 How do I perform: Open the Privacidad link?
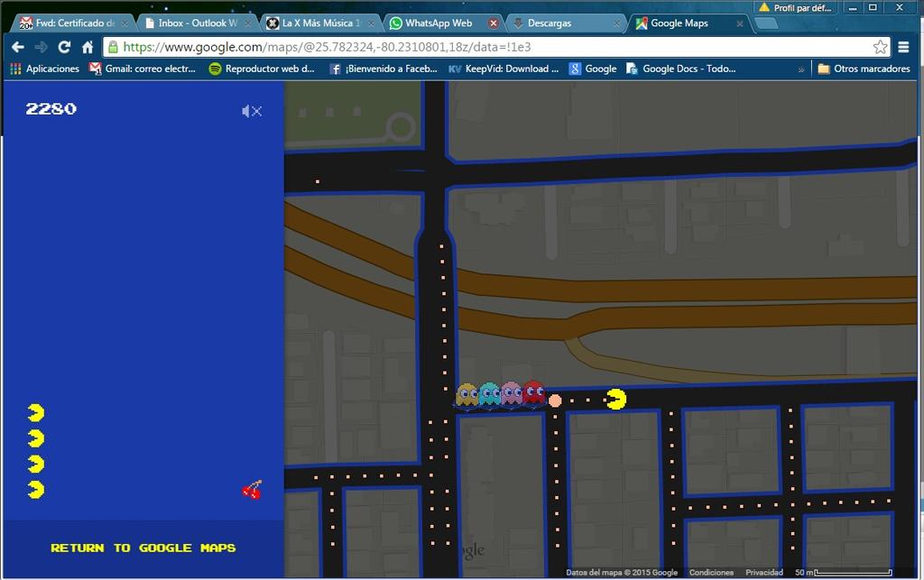763,572
